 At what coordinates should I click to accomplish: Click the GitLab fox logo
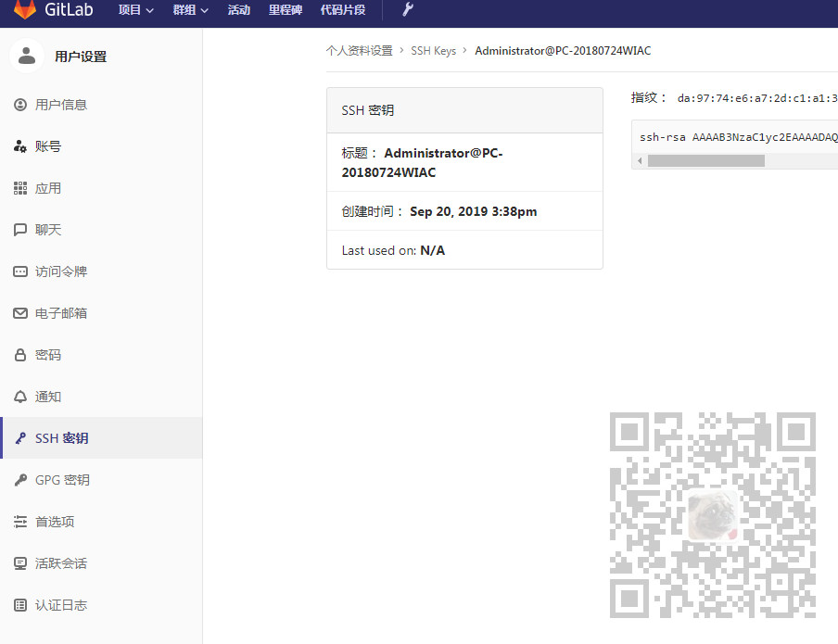(x=24, y=9)
